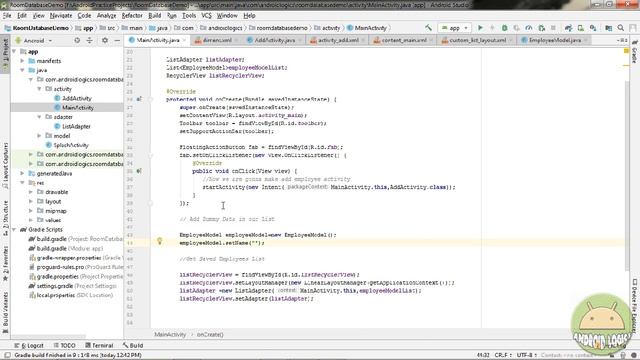Open the Gradle side panel
Image resolution: width=640 pixels, height=360 pixels.
(635, 53)
